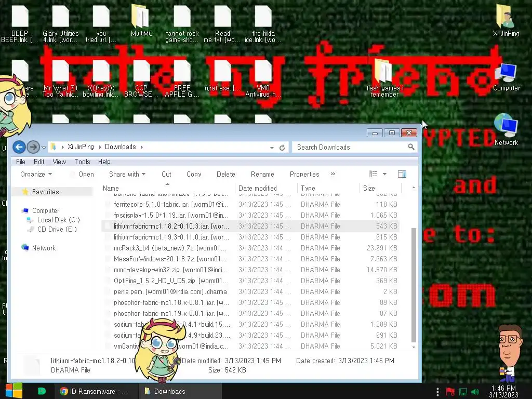This screenshot has height=399, width=532.
Task: Open the Tools menu
Action: pos(82,162)
